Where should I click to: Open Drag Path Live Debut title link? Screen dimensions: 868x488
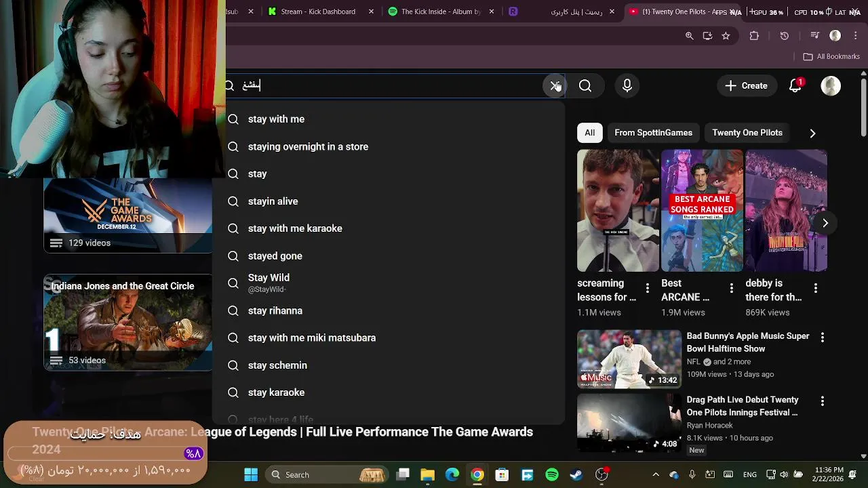point(743,406)
